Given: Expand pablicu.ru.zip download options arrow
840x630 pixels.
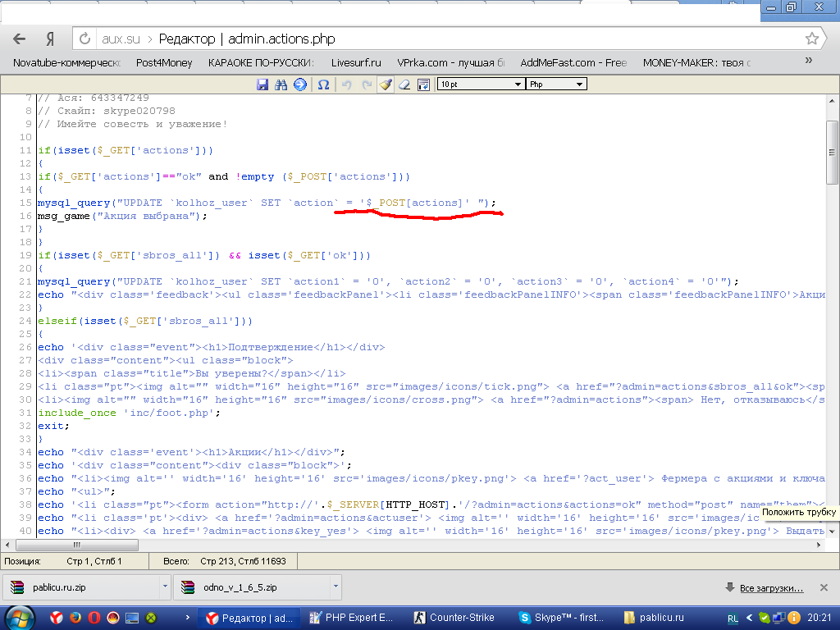Looking at the screenshot, I should [x=165, y=587].
